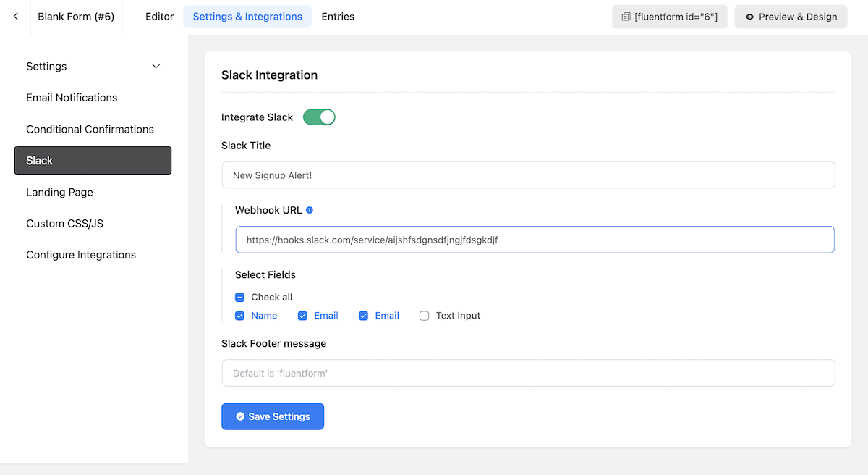Screen dimensions: 868x475
Task: Click the shortcode copy icon beside fluentform id
Action: coord(626,17)
